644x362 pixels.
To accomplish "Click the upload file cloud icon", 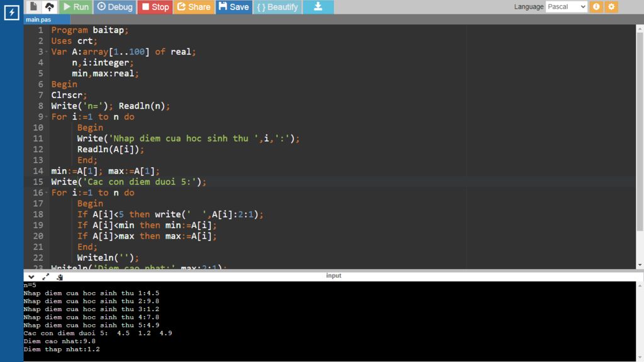I will pyautogui.click(x=49, y=6).
